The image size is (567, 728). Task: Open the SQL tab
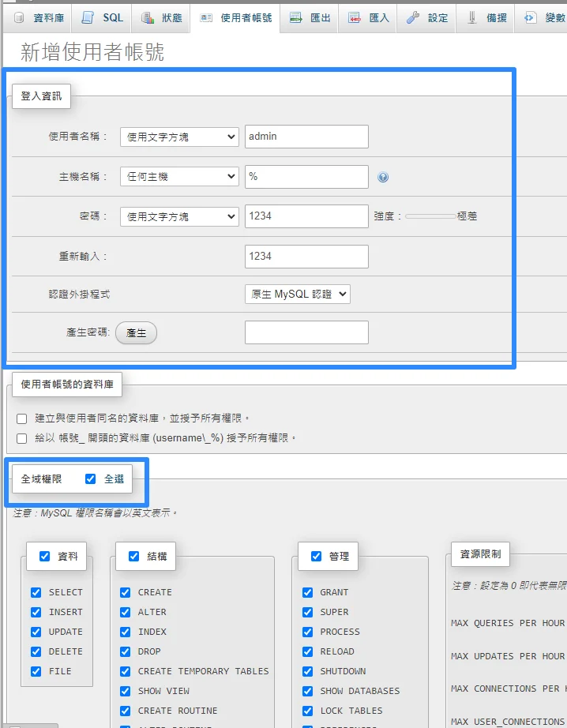tap(102, 18)
